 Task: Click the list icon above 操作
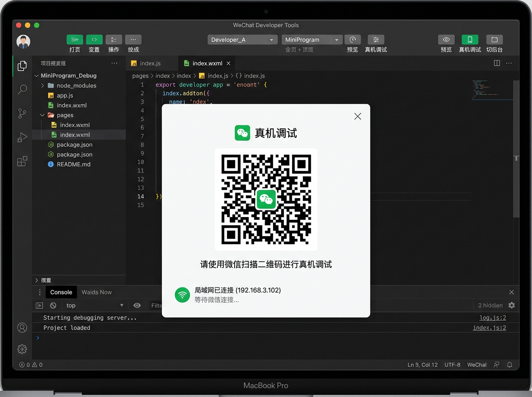114,39
